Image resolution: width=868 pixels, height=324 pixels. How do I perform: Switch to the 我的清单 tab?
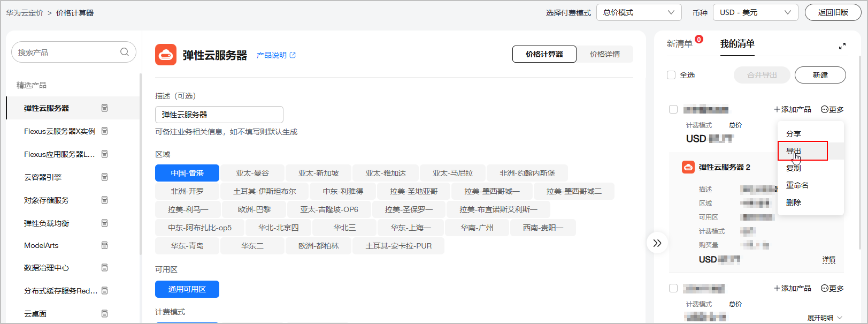click(738, 44)
